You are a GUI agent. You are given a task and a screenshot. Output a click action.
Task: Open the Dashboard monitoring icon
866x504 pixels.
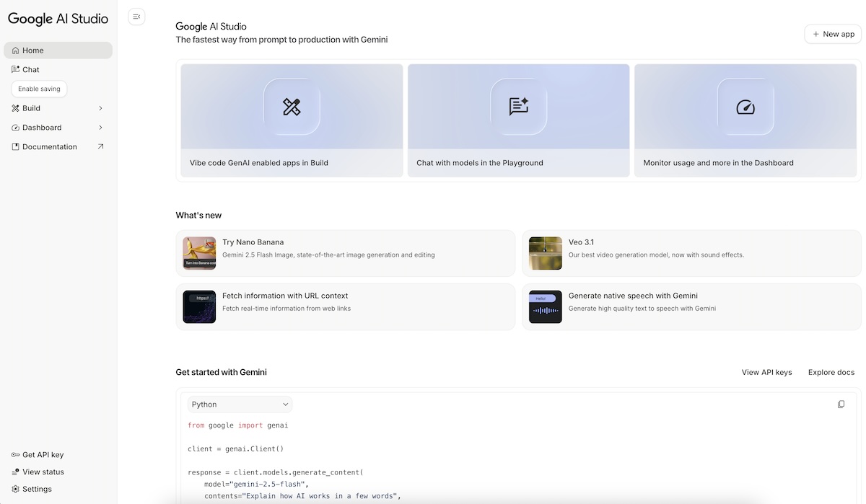(x=15, y=127)
